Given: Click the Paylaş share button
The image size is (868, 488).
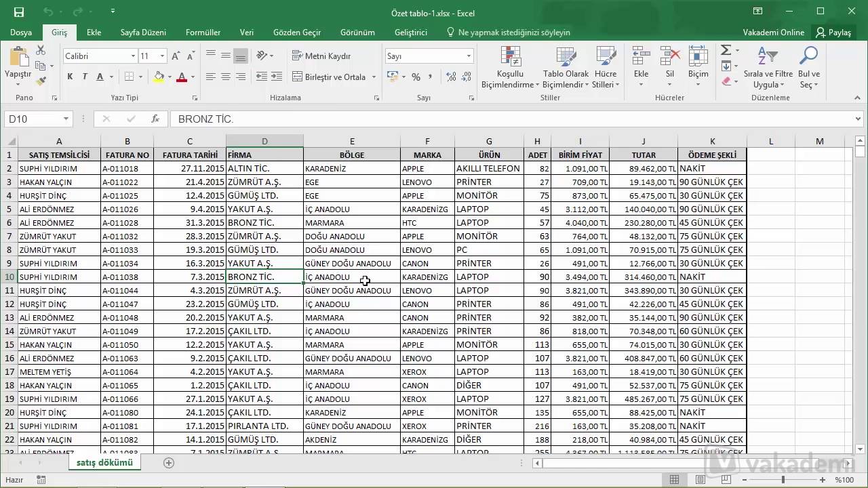Looking at the screenshot, I should [x=833, y=32].
